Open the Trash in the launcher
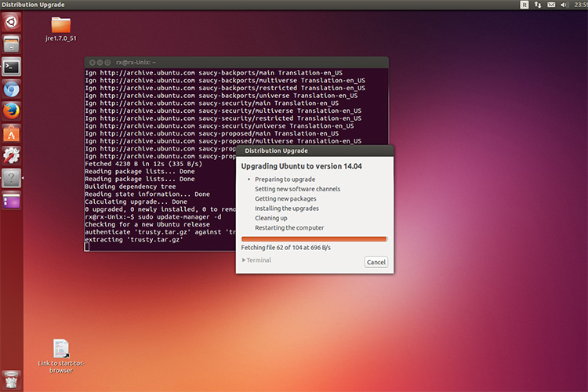Screen dimensions: 588x392 point(11,380)
